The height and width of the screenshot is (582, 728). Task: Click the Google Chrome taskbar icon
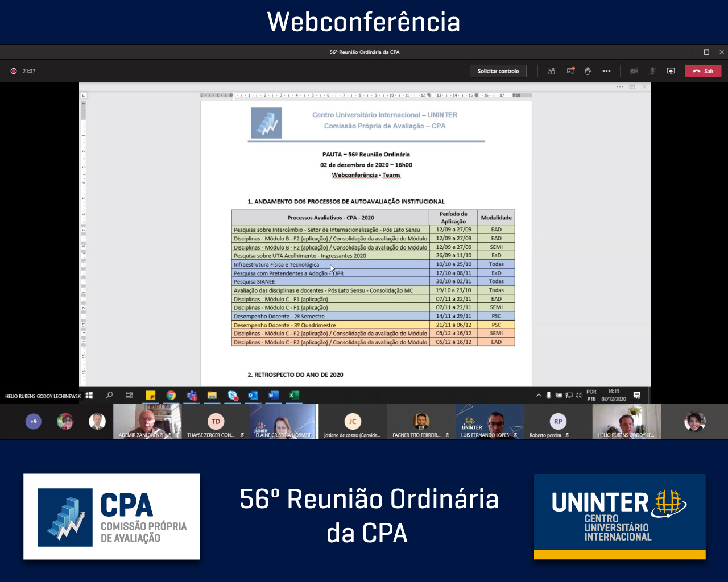click(x=171, y=395)
